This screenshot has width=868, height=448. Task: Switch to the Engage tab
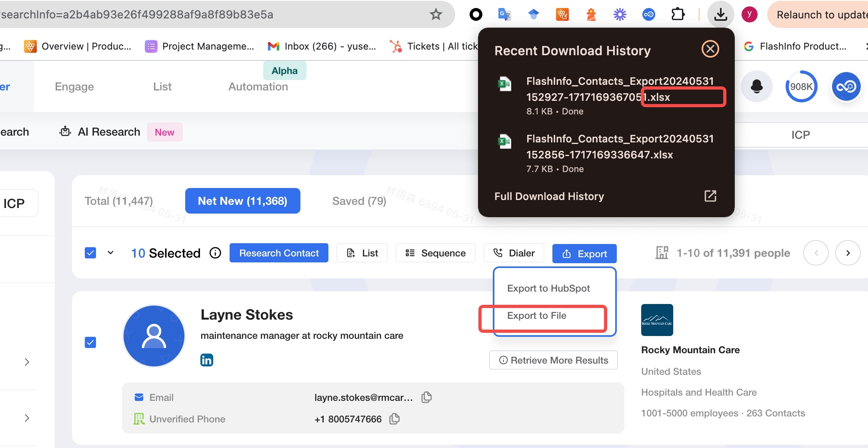(x=74, y=86)
